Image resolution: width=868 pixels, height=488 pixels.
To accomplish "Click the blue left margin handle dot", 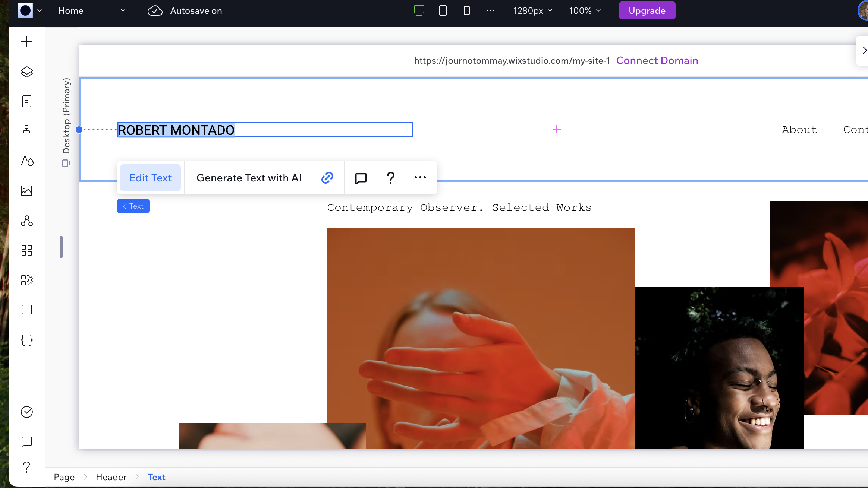I will click(x=79, y=130).
